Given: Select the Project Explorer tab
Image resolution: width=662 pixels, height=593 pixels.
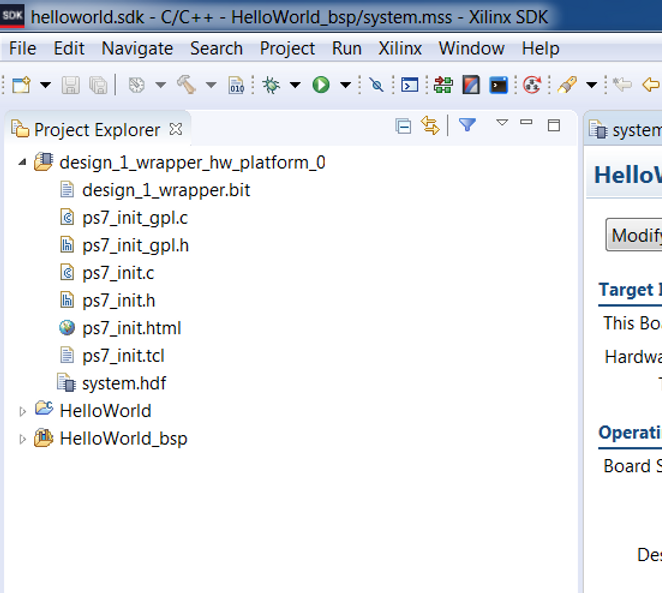Looking at the screenshot, I should [x=97, y=130].
